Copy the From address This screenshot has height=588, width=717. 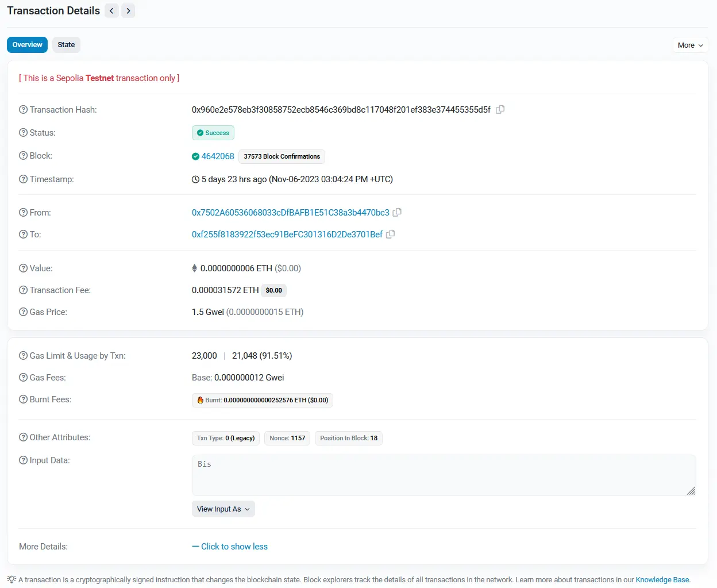tap(397, 212)
